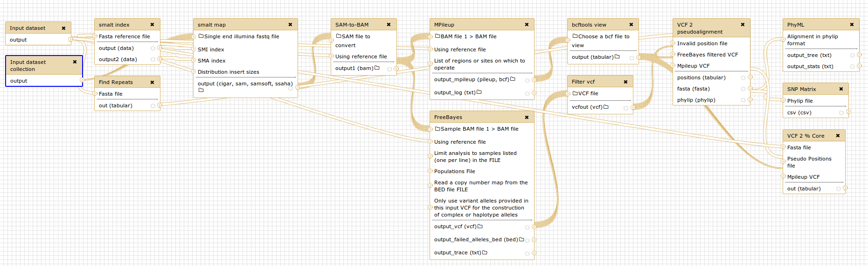Image resolution: width=868 pixels, height=266 pixels.
Task: Mark smalt index output2 (data) as workflow output
Action: click(x=153, y=59)
